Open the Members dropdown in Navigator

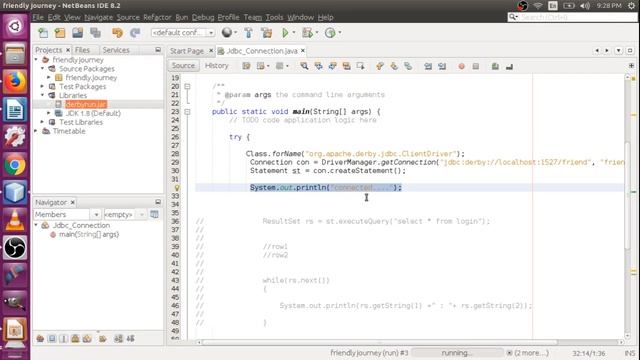pos(67,214)
